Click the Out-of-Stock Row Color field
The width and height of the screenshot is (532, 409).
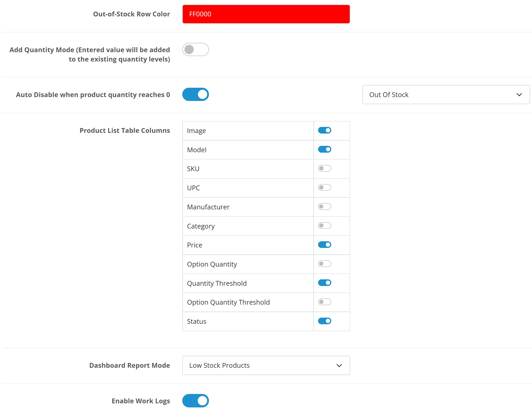point(266,14)
